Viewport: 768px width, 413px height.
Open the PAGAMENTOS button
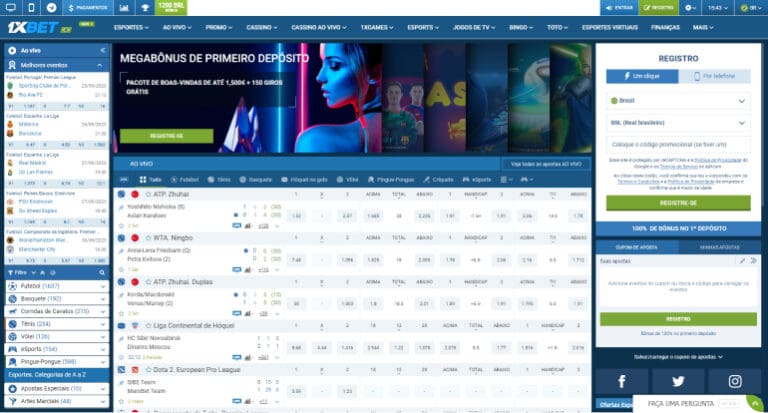tap(88, 7)
